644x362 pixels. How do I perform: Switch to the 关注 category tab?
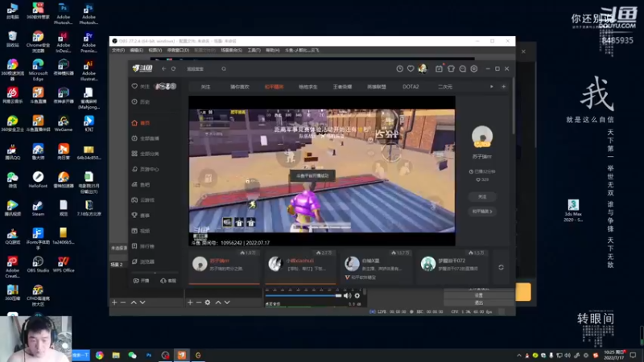205,87
